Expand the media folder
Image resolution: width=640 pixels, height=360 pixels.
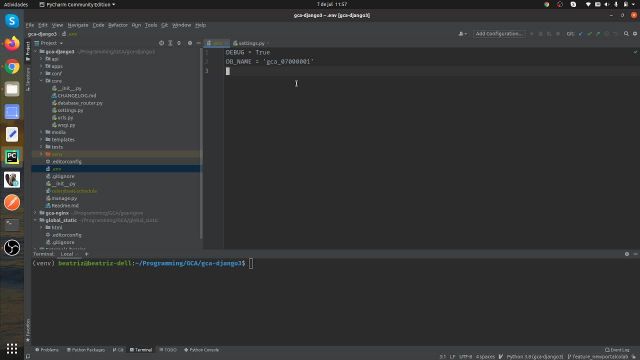pos(42,132)
